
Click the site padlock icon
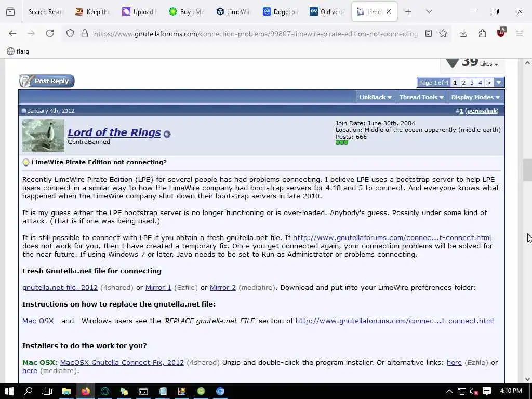pyautogui.click(x=85, y=33)
